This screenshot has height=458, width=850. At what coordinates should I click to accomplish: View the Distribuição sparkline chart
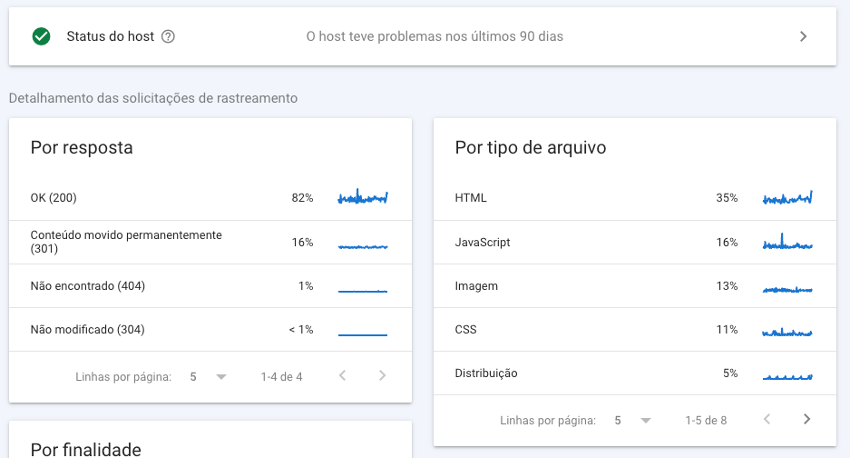pos(788,377)
